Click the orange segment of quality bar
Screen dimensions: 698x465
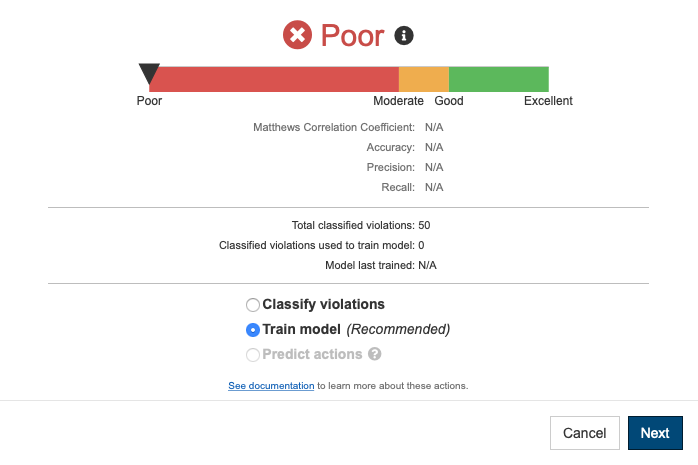tap(424, 79)
